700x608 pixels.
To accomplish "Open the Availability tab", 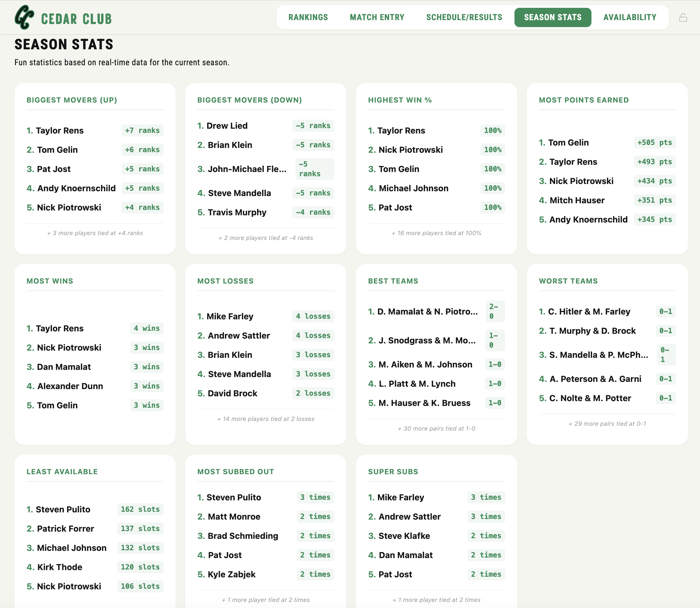I will click(x=630, y=17).
